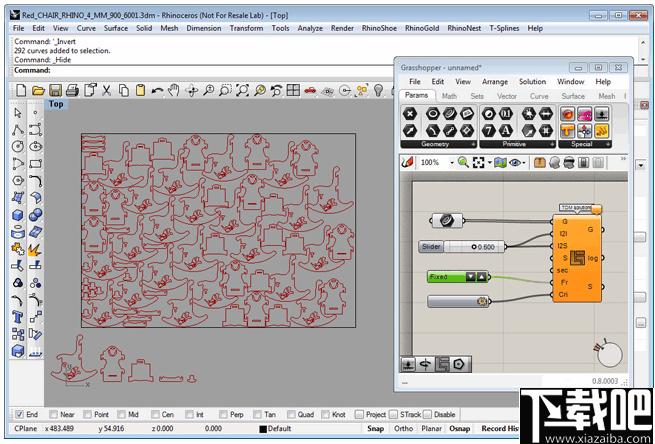Select the Text tool icon
This screenshot has width=655, height=444.
click(x=18, y=317)
